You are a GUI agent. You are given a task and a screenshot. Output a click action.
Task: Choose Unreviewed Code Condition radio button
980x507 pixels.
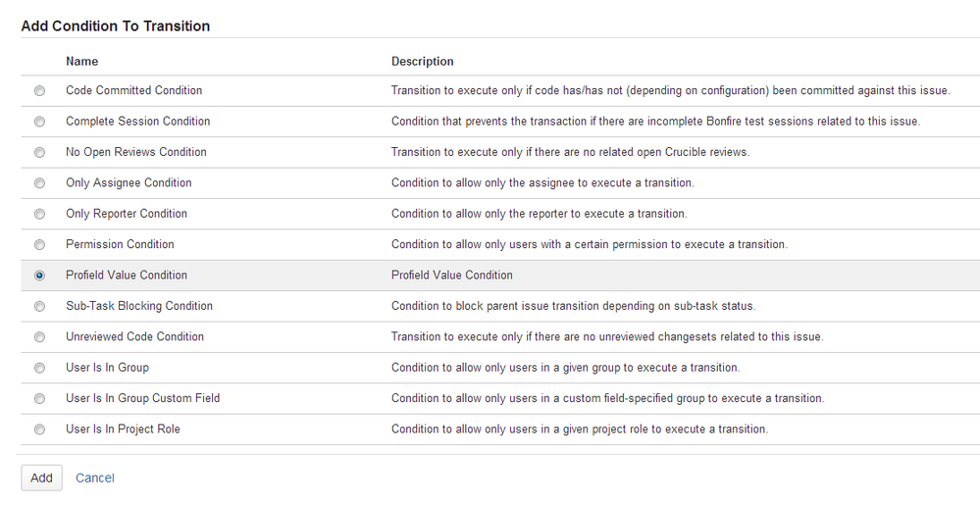[x=39, y=337]
